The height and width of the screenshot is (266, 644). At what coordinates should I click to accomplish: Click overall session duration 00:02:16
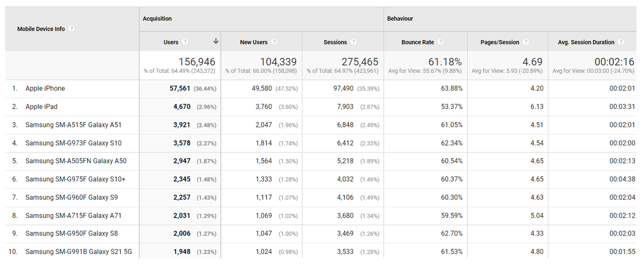click(x=615, y=62)
